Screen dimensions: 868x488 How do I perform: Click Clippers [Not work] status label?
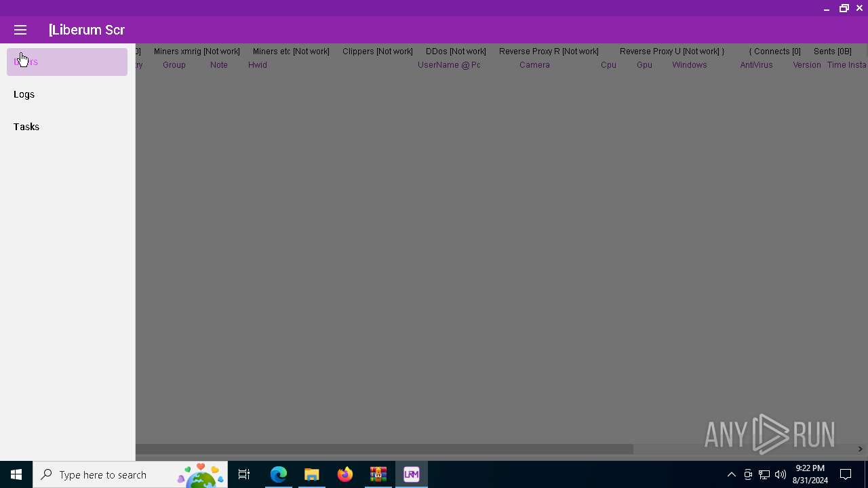(x=378, y=52)
